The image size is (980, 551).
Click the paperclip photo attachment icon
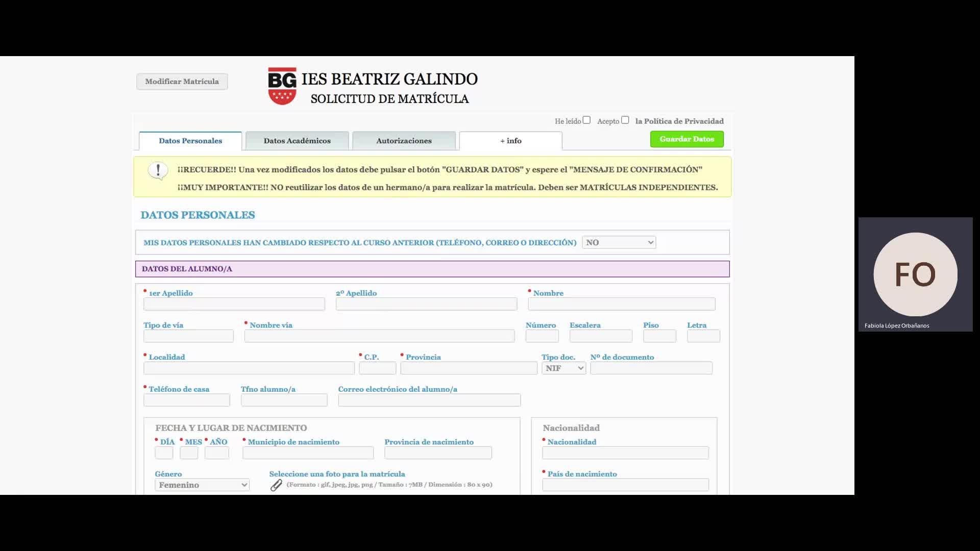(276, 485)
